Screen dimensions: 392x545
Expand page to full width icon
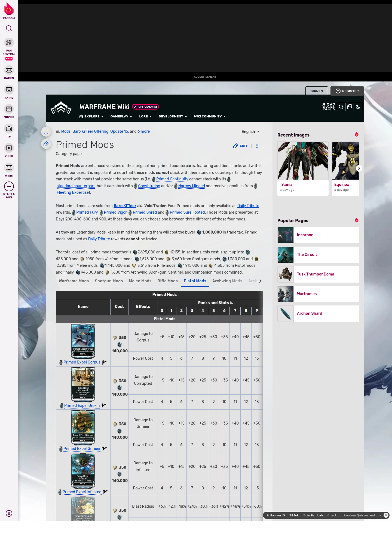pos(46,132)
